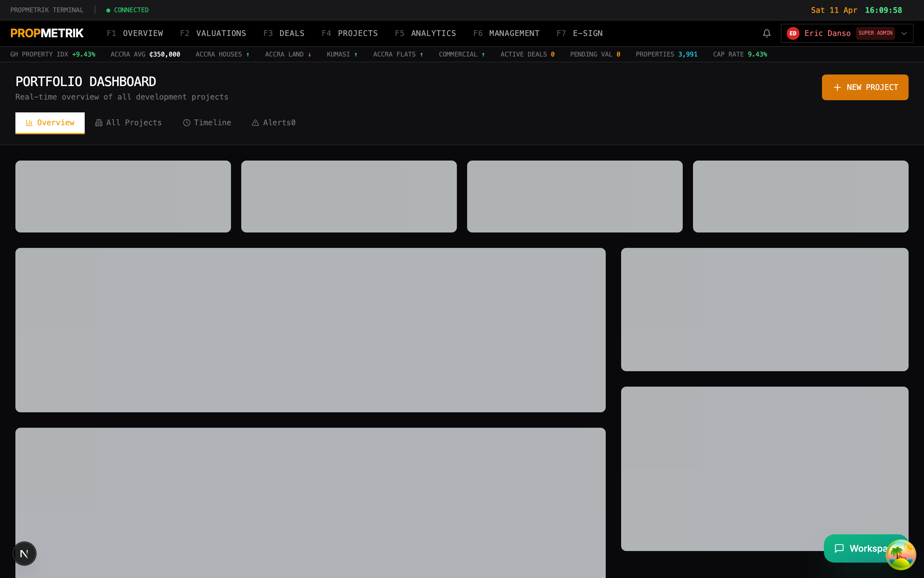Open F5 ANALYTICS section
Screen dimensions: 924x578
pos(425,33)
